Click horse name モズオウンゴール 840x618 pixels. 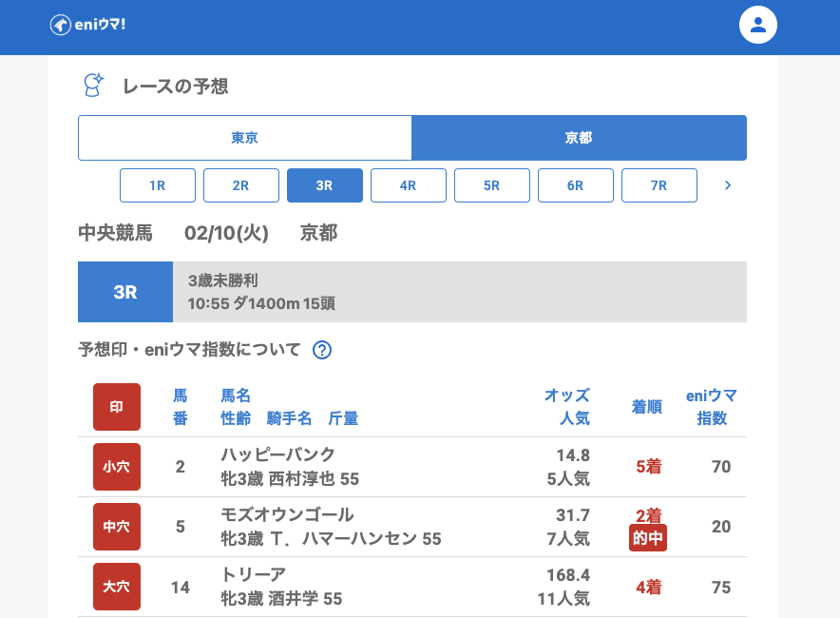point(287,514)
